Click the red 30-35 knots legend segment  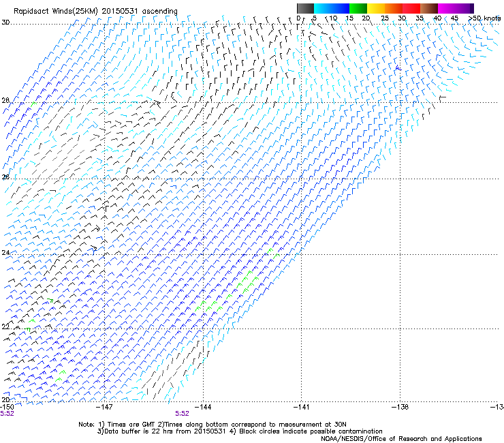411,8
